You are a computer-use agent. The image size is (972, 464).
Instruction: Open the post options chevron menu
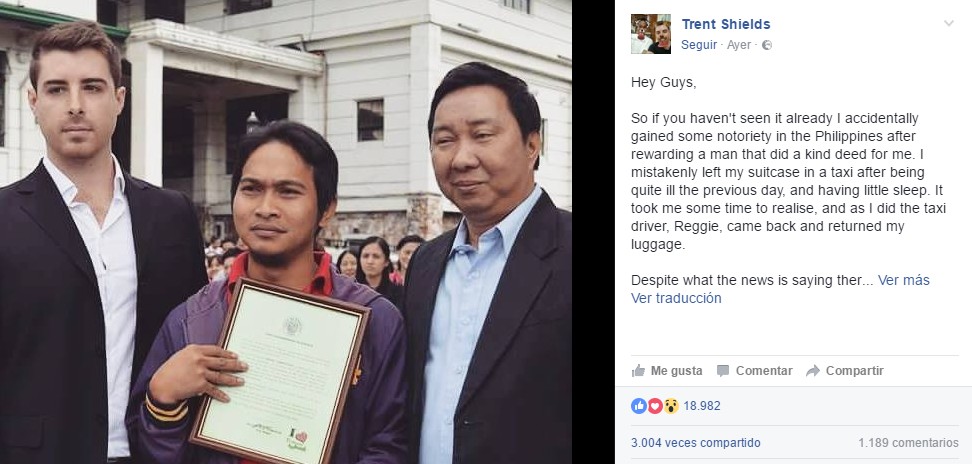tap(948, 24)
